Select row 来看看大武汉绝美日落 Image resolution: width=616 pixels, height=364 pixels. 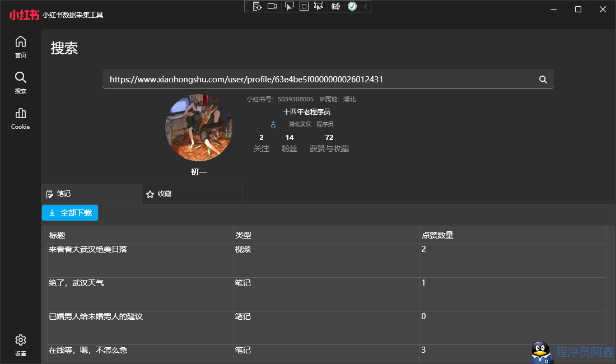click(x=326, y=261)
